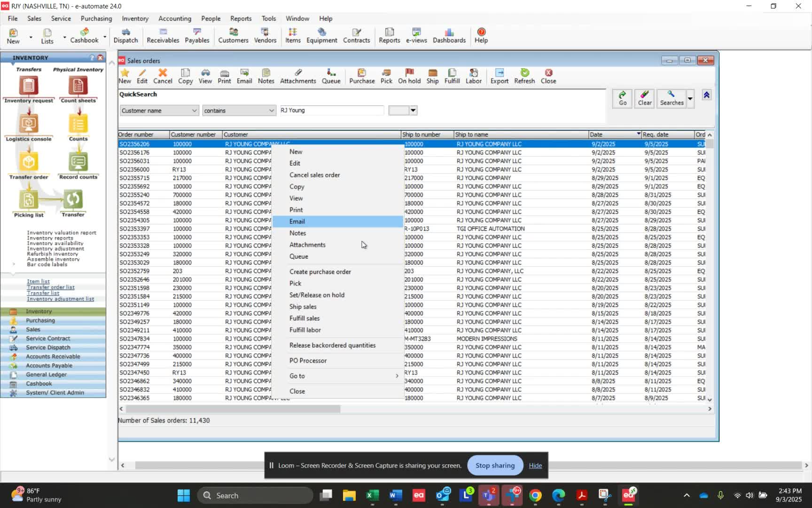The height and width of the screenshot is (508, 812).
Task: Open the 'contains' operator dropdown
Action: (271, 111)
